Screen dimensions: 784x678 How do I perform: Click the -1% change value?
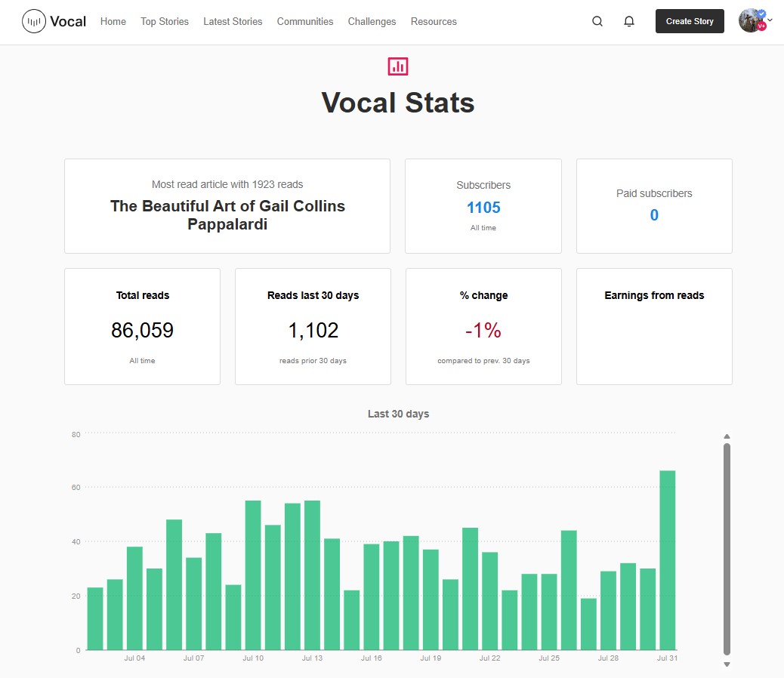(x=483, y=330)
